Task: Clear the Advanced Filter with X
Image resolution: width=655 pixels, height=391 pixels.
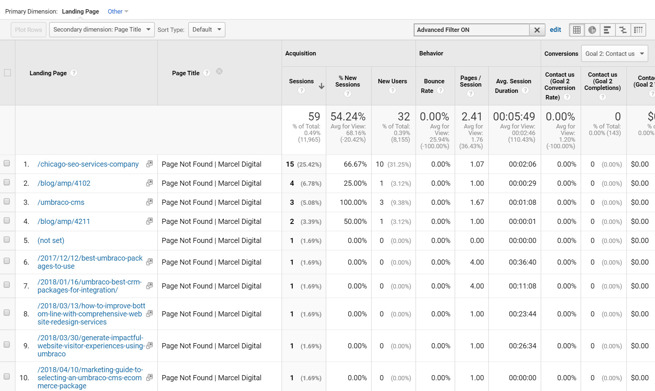Action: point(537,30)
